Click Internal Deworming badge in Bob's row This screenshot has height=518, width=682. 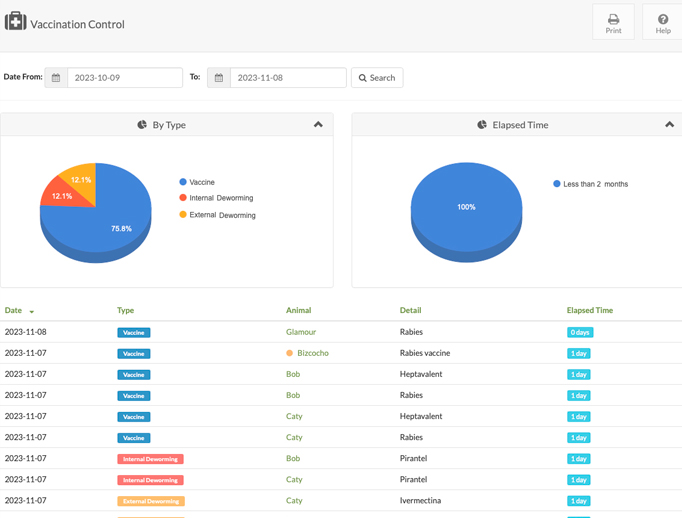(x=150, y=459)
